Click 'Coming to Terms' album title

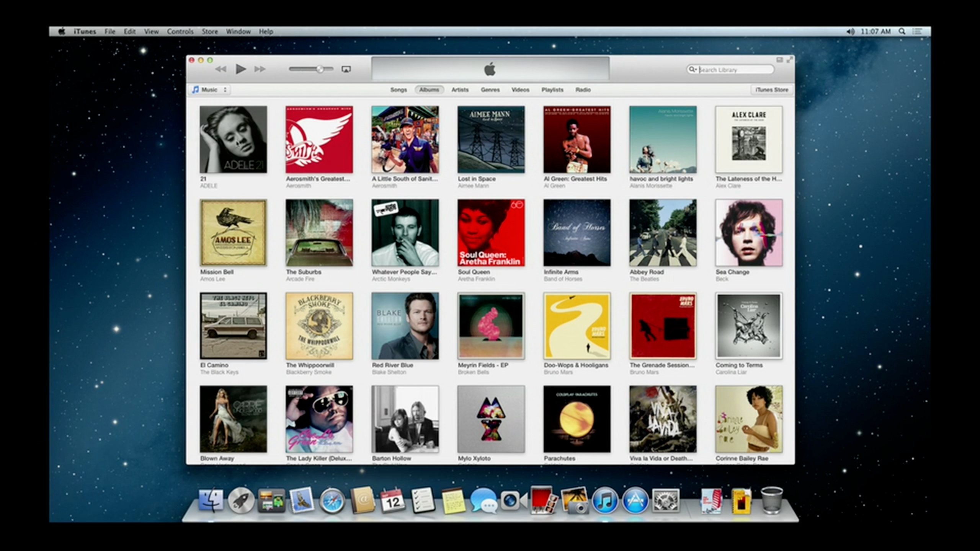pos(739,365)
